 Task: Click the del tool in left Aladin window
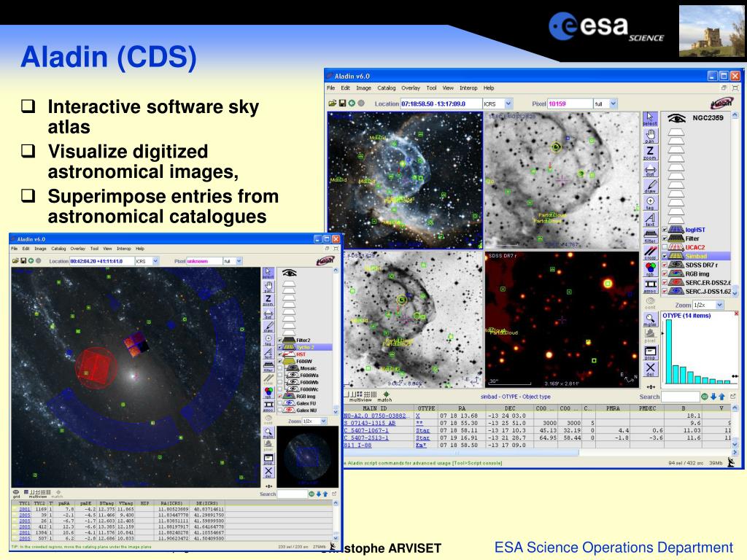click(x=268, y=472)
